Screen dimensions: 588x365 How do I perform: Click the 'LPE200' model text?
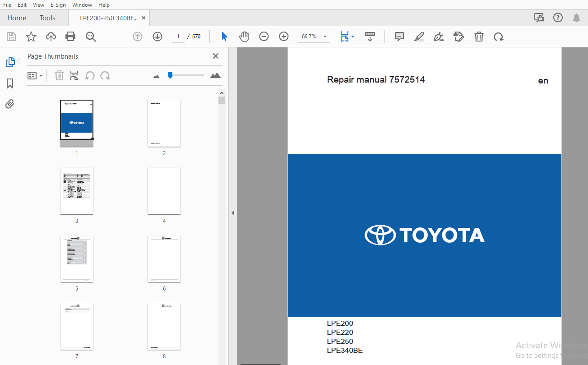[x=340, y=323]
